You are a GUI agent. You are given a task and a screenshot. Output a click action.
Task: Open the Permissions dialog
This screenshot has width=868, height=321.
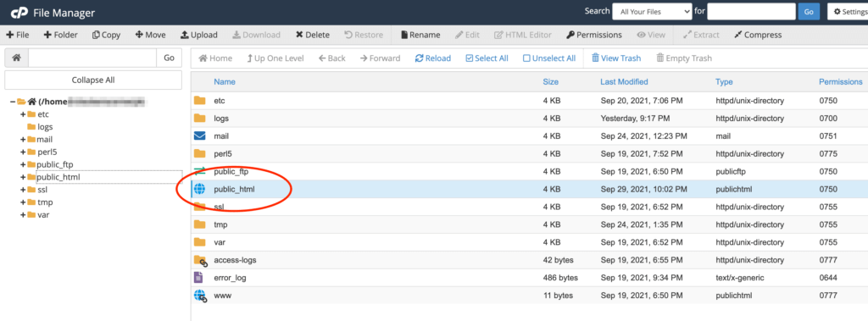pos(594,35)
